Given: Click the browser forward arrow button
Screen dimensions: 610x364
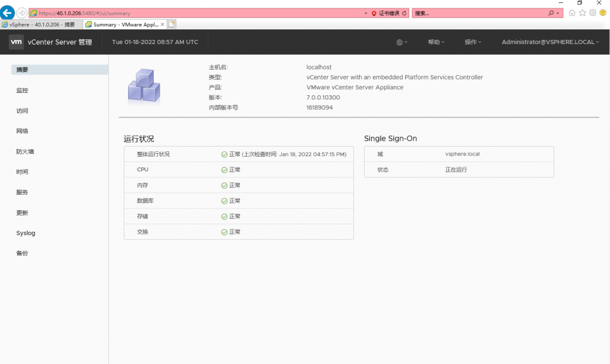Looking at the screenshot, I should pos(22,13).
